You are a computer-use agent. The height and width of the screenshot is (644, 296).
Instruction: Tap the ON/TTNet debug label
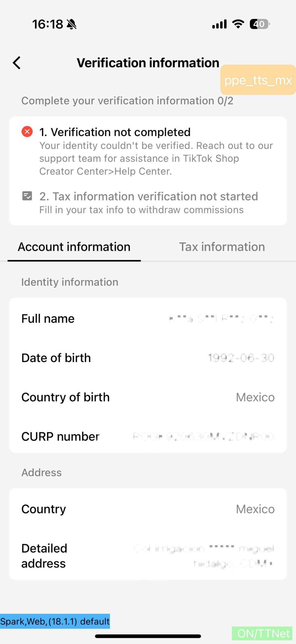tap(263, 634)
